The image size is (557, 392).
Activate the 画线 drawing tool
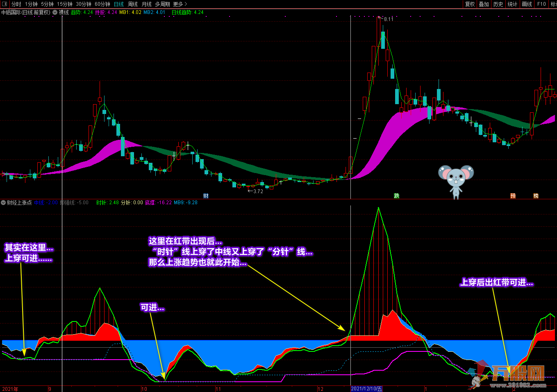click(x=527, y=4)
